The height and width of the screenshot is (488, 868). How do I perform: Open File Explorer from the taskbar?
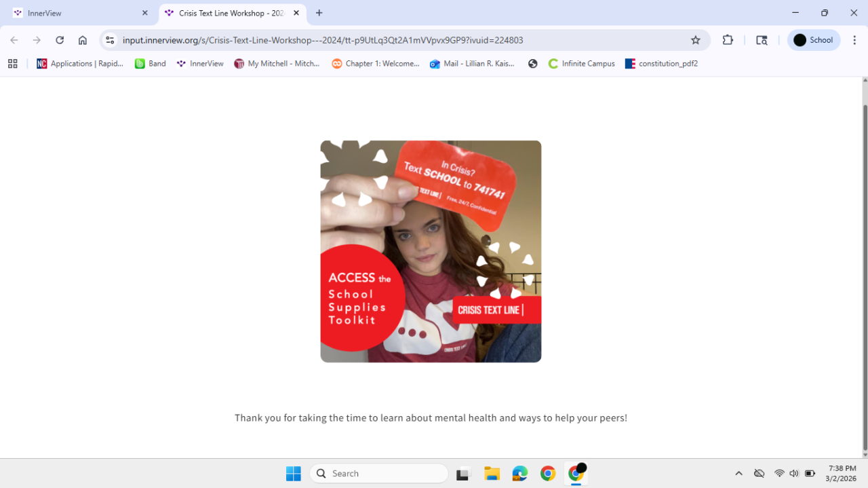492,474
